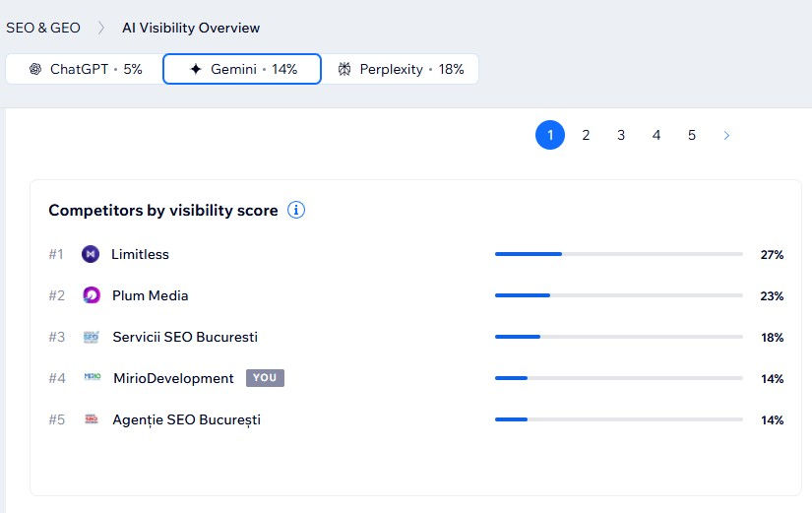This screenshot has width=812, height=513.
Task: Switch to the Perplexity 18% tab
Action: [400, 69]
